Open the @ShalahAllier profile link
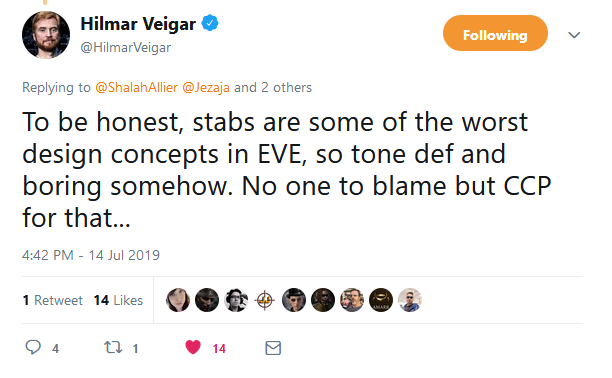Image resolution: width=612 pixels, height=378 pixels. click(x=137, y=87)
